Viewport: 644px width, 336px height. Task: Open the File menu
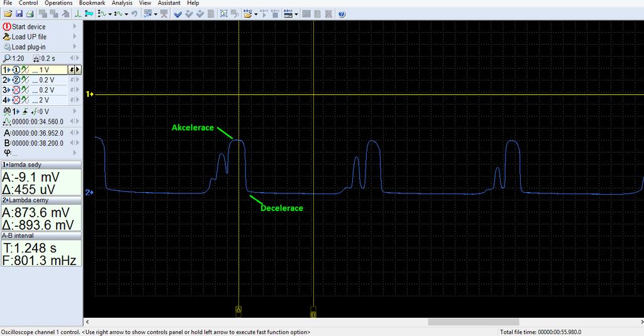pyautogui.click(x=8, y=3)
